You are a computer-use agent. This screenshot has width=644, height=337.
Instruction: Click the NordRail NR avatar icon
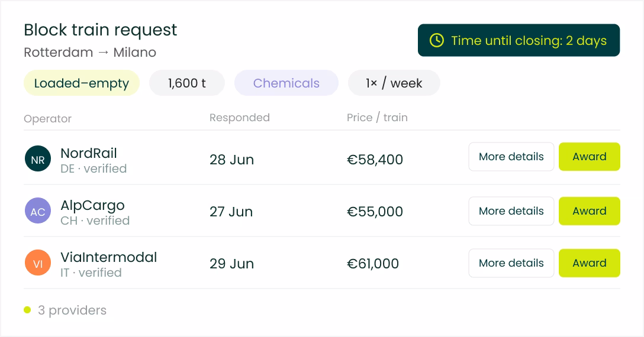pyautogui.click(x=38, y=159)
